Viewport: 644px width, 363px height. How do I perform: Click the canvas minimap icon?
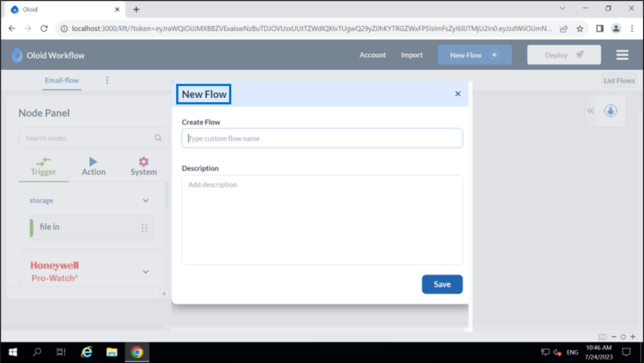coord(602,337)
